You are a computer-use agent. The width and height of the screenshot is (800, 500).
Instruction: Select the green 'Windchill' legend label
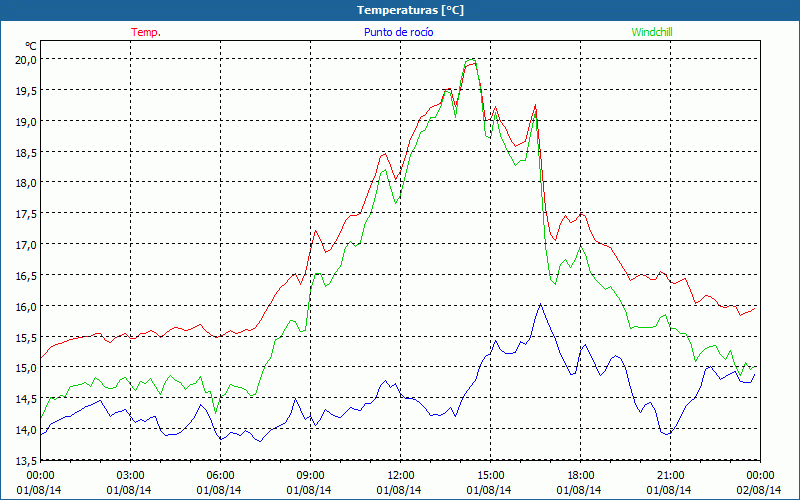coord(652,32)
